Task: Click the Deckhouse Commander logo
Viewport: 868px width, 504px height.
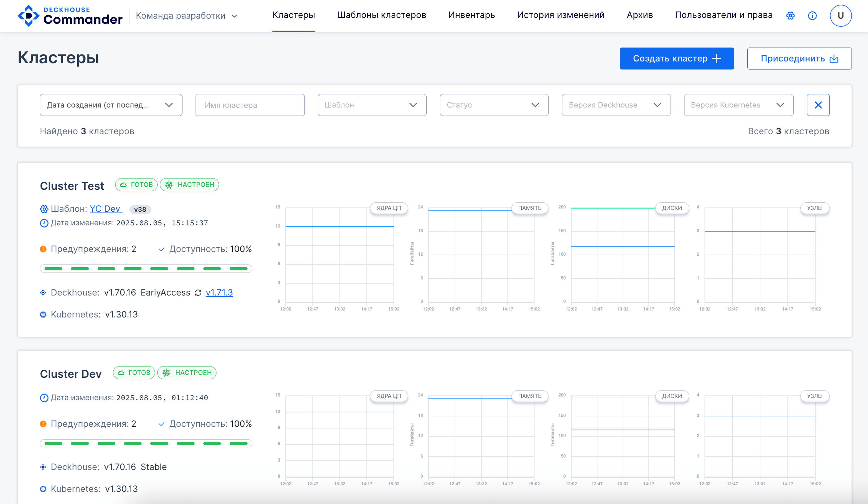Action: pos(70,16)
